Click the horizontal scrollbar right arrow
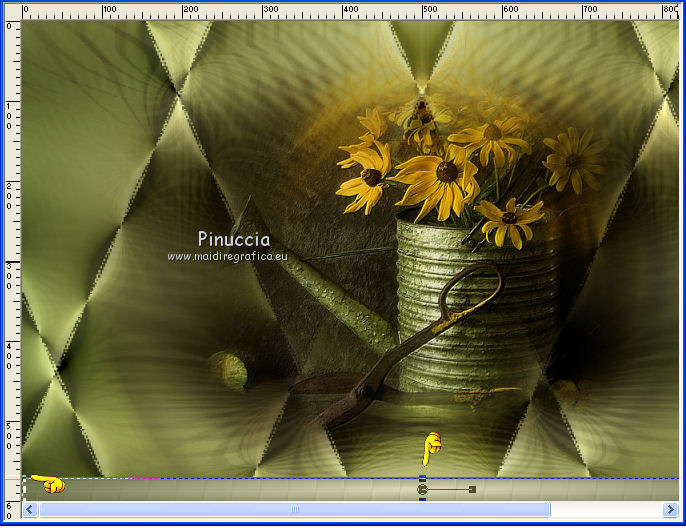Viewport: 686px width, 528px height. click(x=671, y=510)
